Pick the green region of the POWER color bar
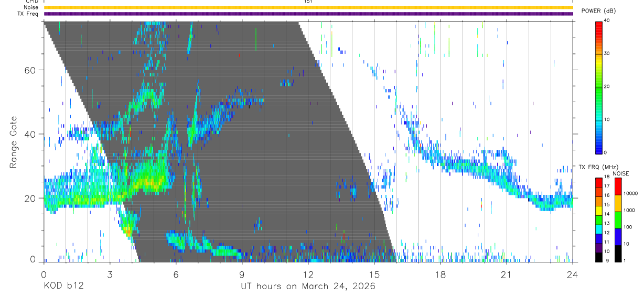The width and height of the screenshot is (644, 297). click(599, 89)
